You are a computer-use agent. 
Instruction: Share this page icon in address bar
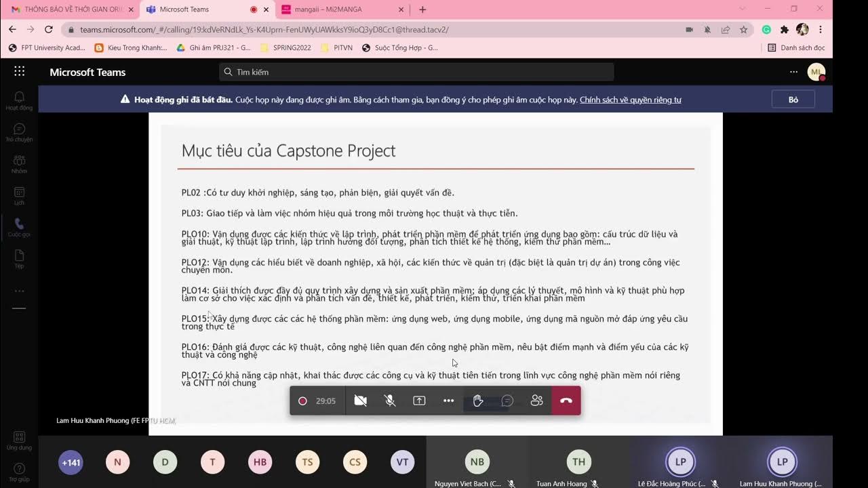coord(726,30)
